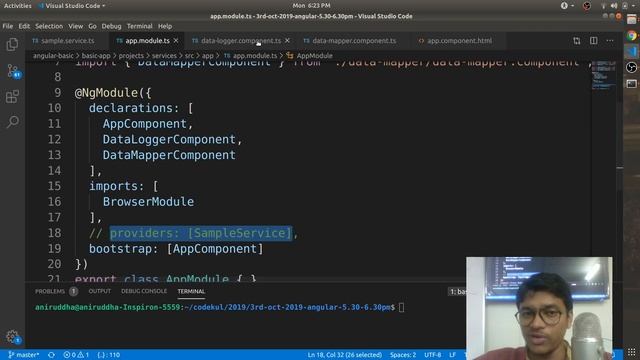This screenshot has width=640, height=360.
Task: Show the DEBUG CONSOLE panel tab
Action: [144, 291]
